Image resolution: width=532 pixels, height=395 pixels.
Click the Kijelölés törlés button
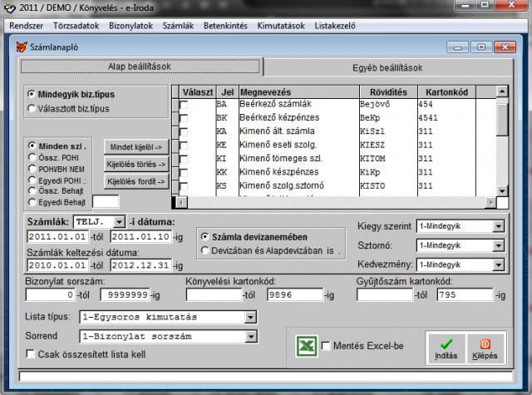click(x=135, y=164)
